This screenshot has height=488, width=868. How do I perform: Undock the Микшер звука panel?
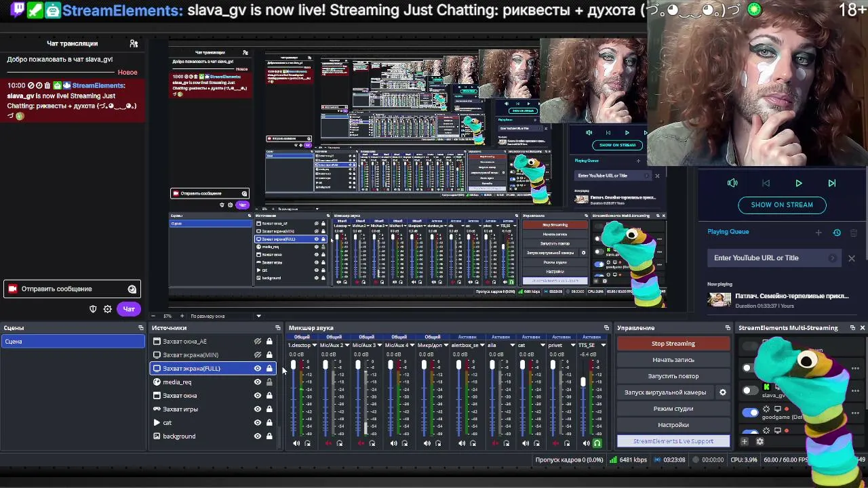(606, 328)
